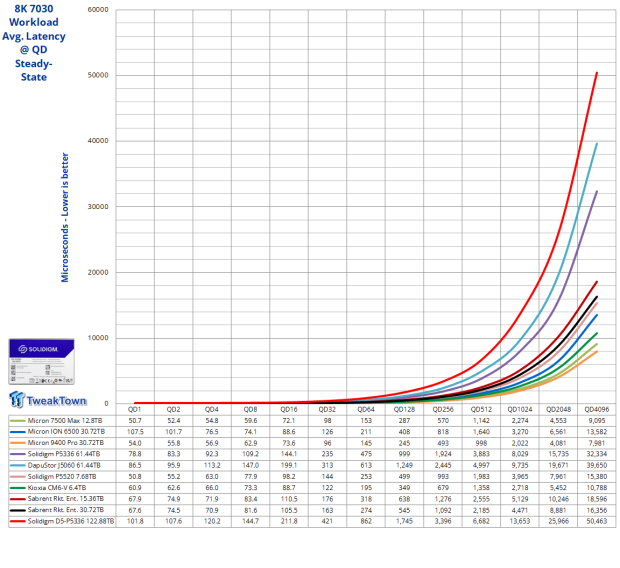Screen dimensions: 620x568
Task: Select the Kioxia CM6-V 6.4TB legend row
Action: point(62,488)
